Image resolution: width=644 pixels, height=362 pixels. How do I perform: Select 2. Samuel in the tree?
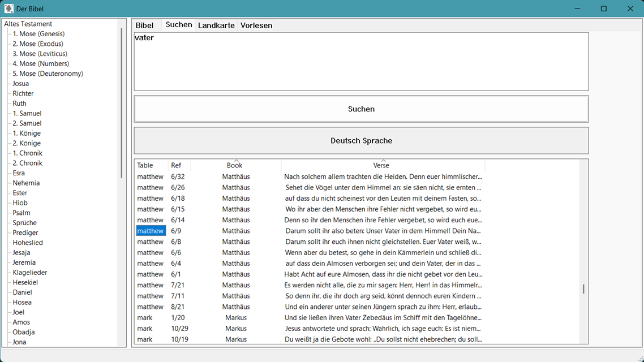pyautogui.click(x=27, y=123)
